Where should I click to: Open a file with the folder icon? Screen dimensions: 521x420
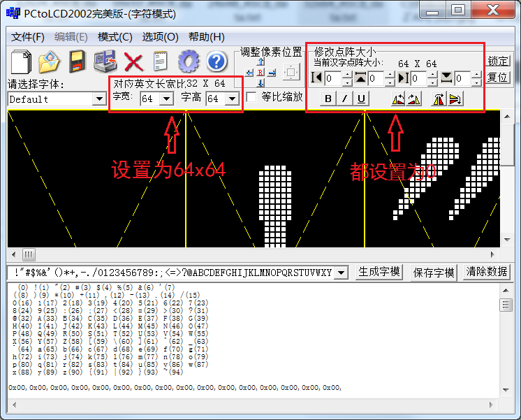pos(50,62)
